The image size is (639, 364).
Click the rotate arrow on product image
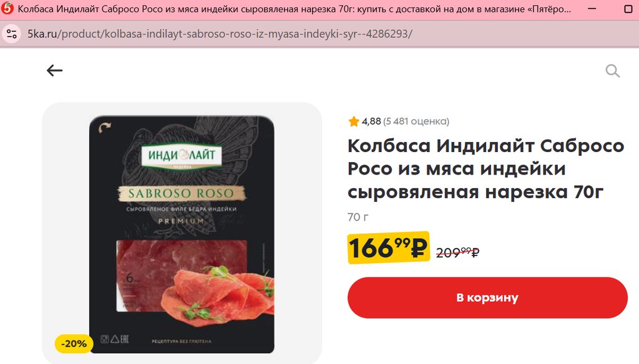point(104,128)
